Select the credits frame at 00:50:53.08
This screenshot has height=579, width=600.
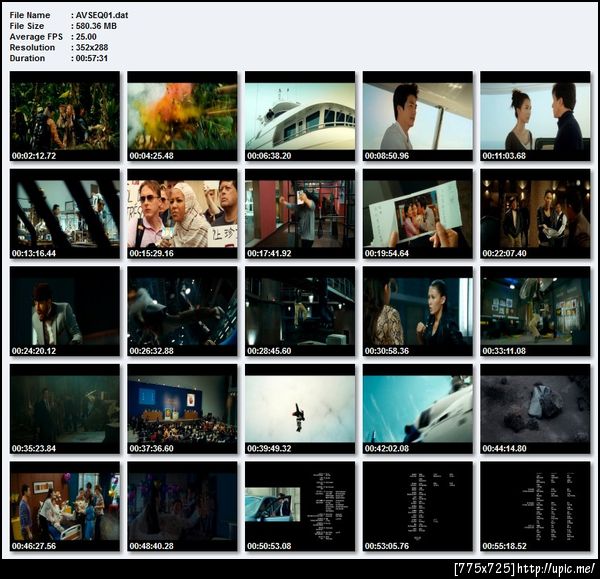(x=300, y=506)
